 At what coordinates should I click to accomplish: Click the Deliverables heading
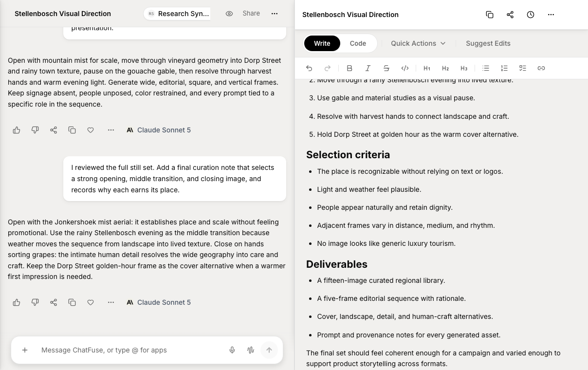coord(337,264)
